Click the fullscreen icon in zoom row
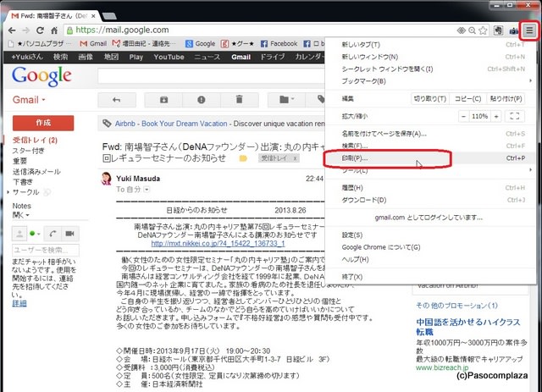Image resolution: width=542 pixels, height=392 pixels. (x=515, y=116)
